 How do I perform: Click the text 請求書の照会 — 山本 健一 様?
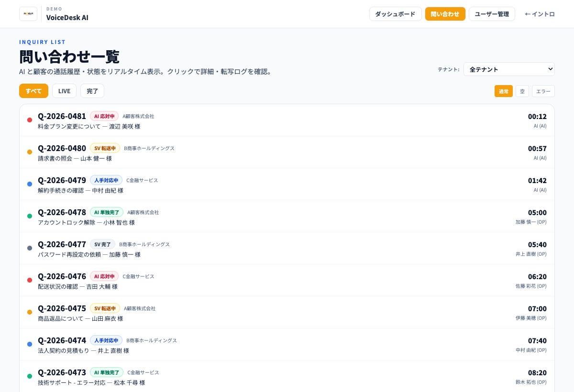coord(75,159)
